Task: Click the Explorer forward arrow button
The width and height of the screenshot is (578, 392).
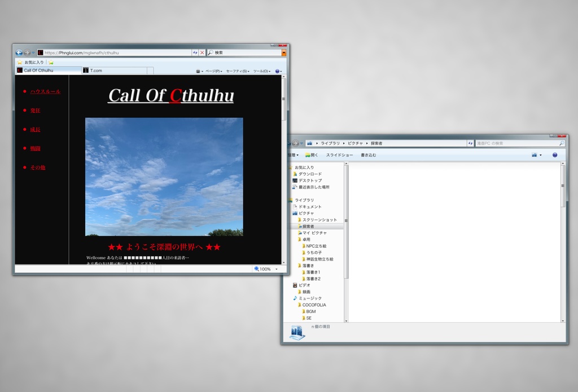Action: click(295, 143)
